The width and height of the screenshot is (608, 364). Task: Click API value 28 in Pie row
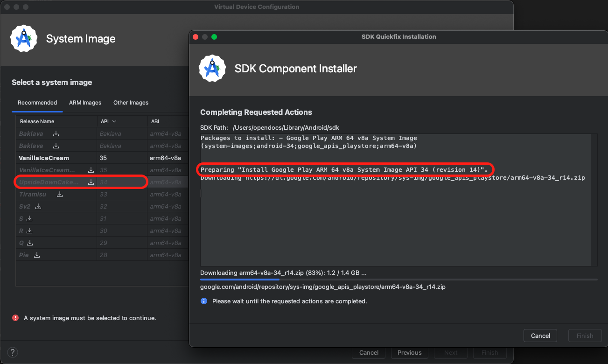pos(103,255)
